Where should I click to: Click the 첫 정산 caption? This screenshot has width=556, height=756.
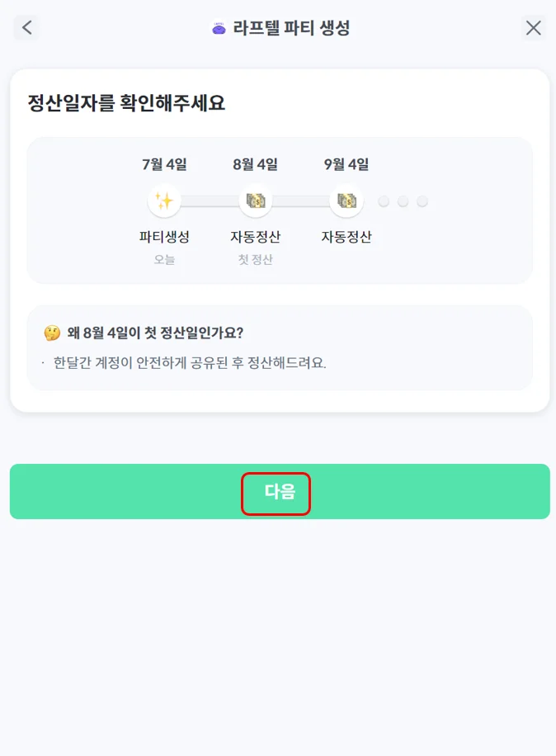pyautogui.click(x=255, y=259)
